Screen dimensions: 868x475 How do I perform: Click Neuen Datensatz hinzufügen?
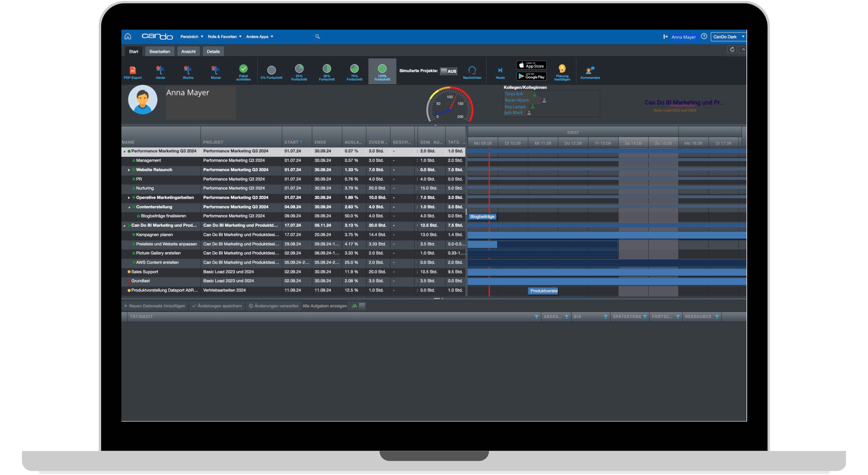tap(155, 306)
